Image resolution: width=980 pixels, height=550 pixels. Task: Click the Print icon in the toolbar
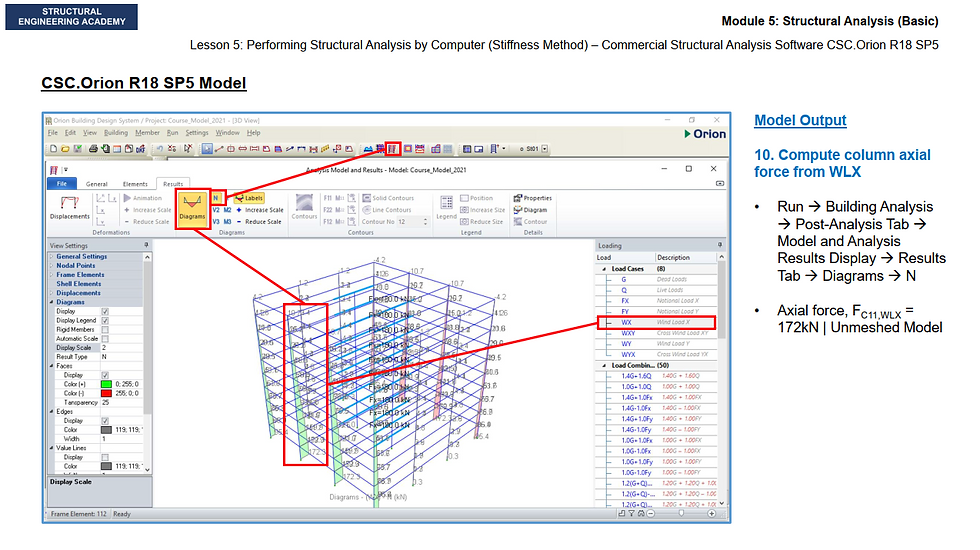tap(93, 149)
